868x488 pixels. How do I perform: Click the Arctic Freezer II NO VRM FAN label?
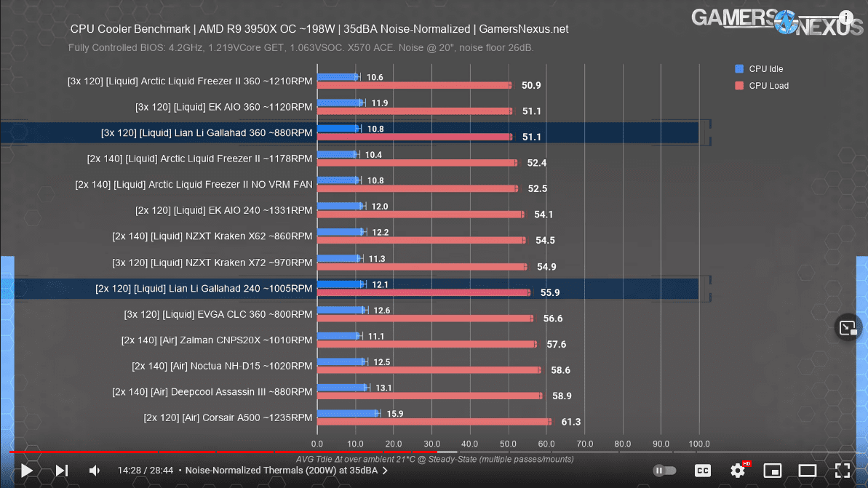click(x=194, y=184)
